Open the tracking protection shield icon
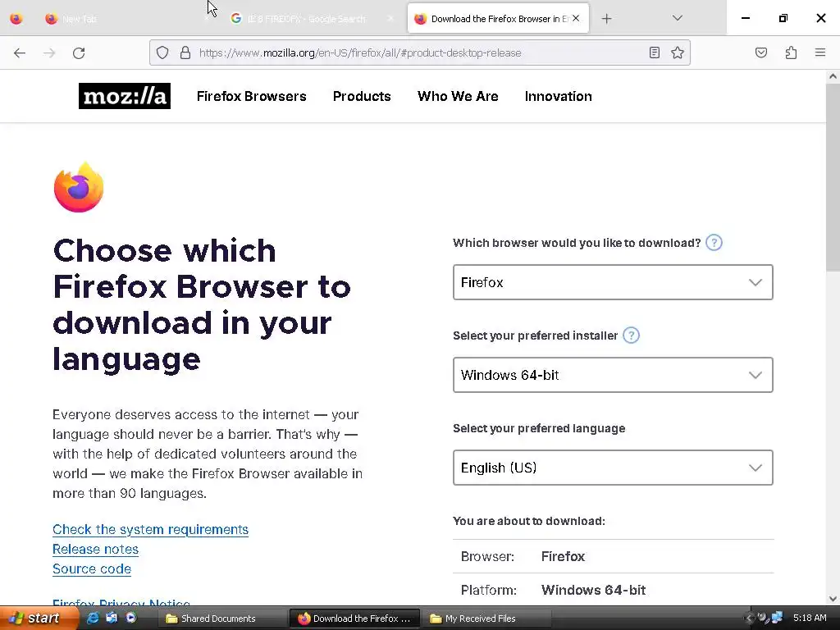 162,52
